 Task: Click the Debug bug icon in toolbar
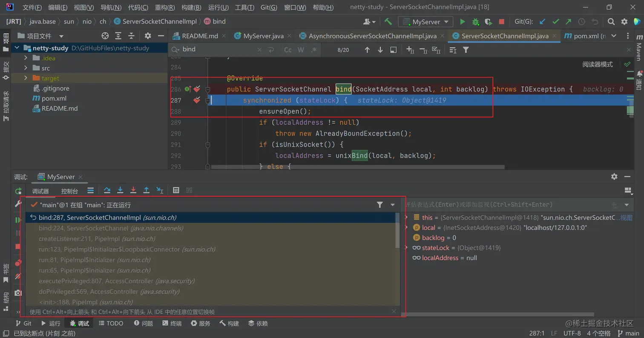tap(475, 22)
